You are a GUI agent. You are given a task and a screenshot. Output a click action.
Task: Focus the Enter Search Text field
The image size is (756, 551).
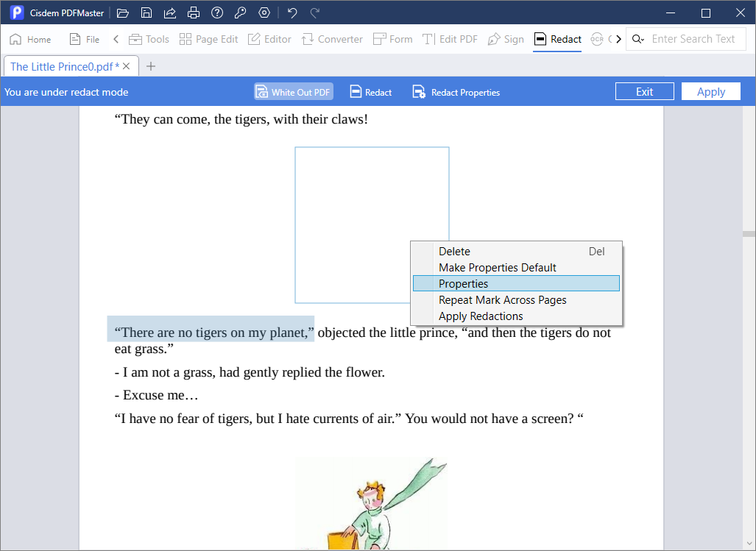[693, 39]
